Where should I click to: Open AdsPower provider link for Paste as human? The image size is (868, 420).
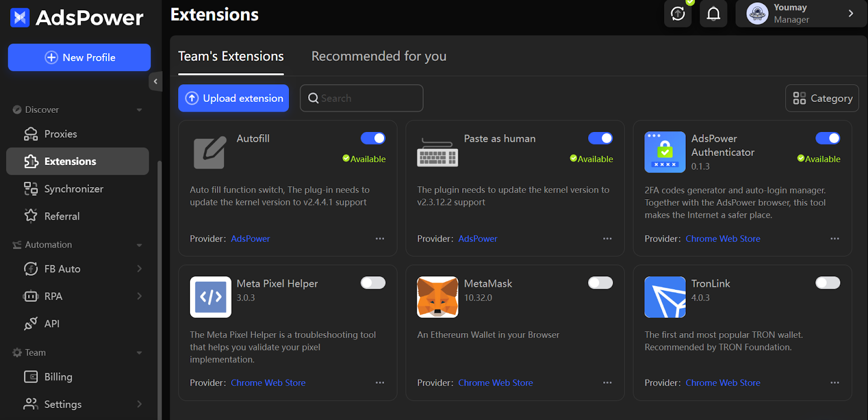point(477,239)
